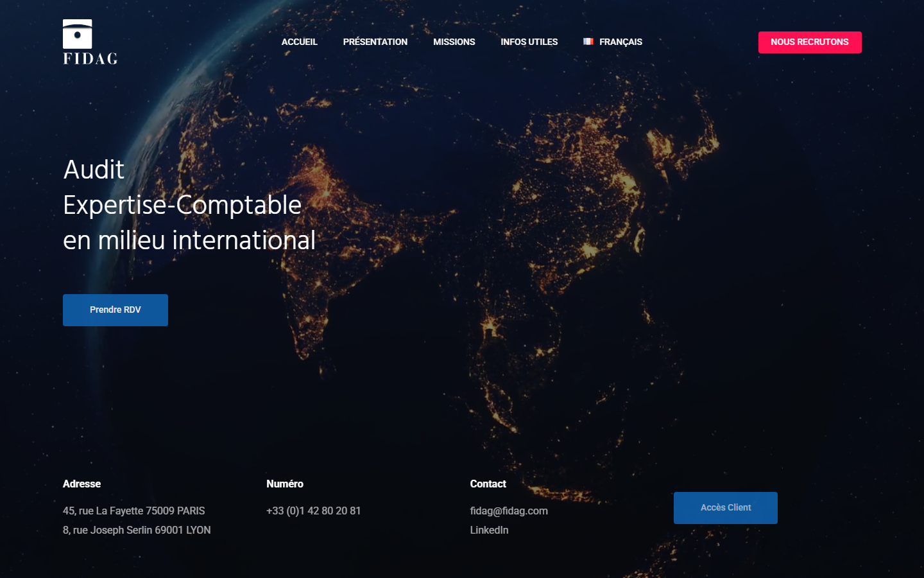Select INFOS UTILES in navigation

[x=529, y=42]
